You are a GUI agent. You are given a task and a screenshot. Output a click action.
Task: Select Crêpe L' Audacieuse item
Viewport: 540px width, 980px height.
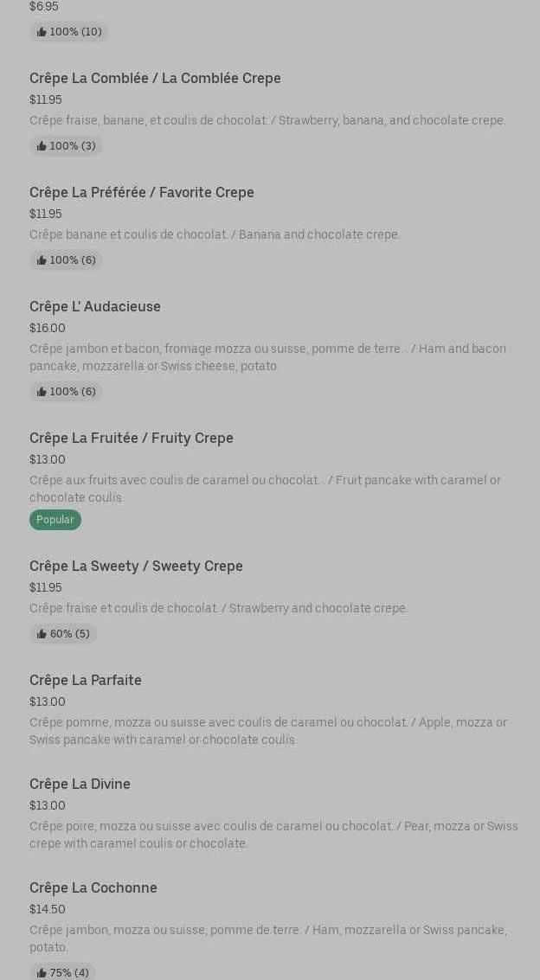click(95, 307)
